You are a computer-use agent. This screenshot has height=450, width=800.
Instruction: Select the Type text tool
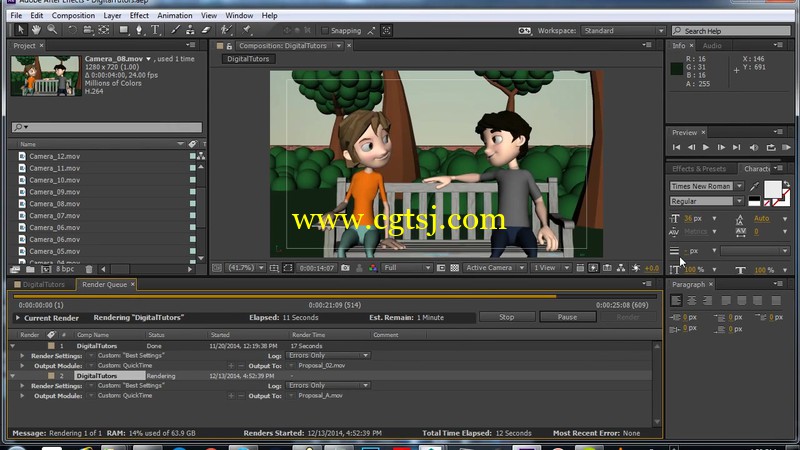pyautogui.click(x=155, y=30)
